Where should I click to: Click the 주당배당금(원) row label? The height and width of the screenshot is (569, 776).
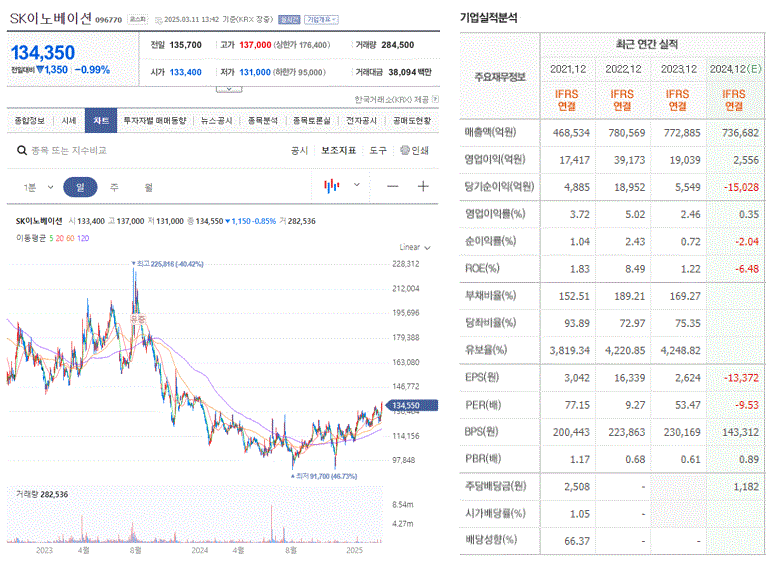(x=495, y=486)
